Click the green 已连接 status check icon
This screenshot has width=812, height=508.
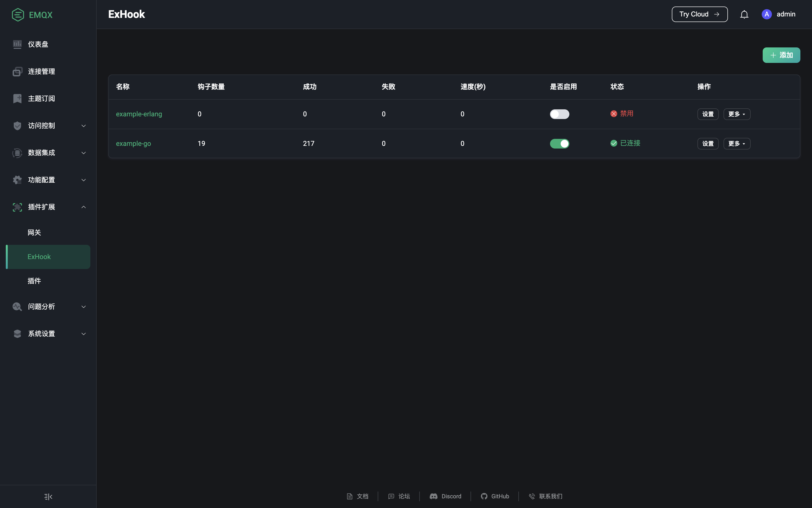click(614, 143)
